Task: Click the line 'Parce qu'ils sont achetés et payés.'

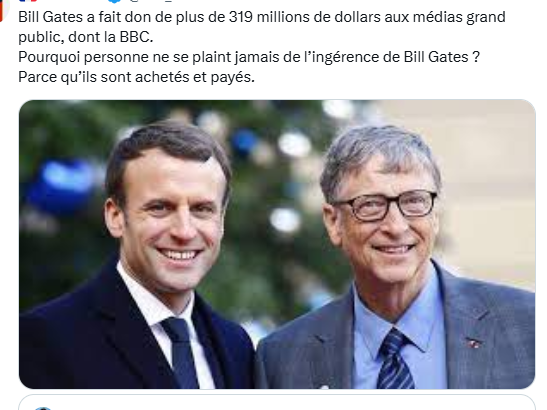Action: click(x=136, y=77)
